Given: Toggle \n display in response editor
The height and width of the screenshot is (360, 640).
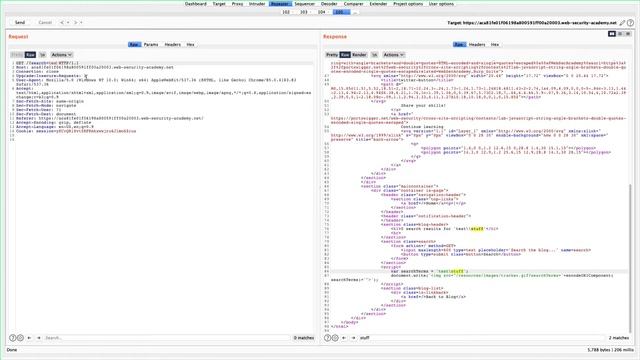Looking at the screenshot, I should 374,55.
